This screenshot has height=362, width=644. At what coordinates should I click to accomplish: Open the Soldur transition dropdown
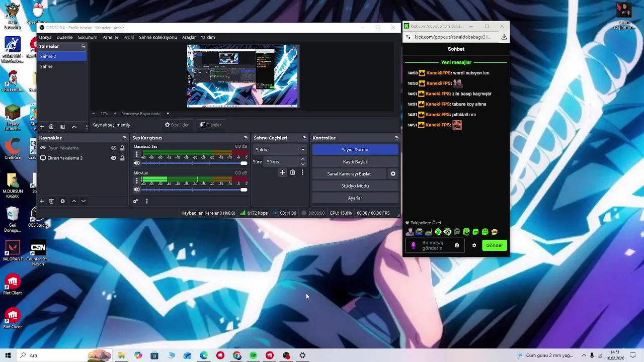[279, 149]
